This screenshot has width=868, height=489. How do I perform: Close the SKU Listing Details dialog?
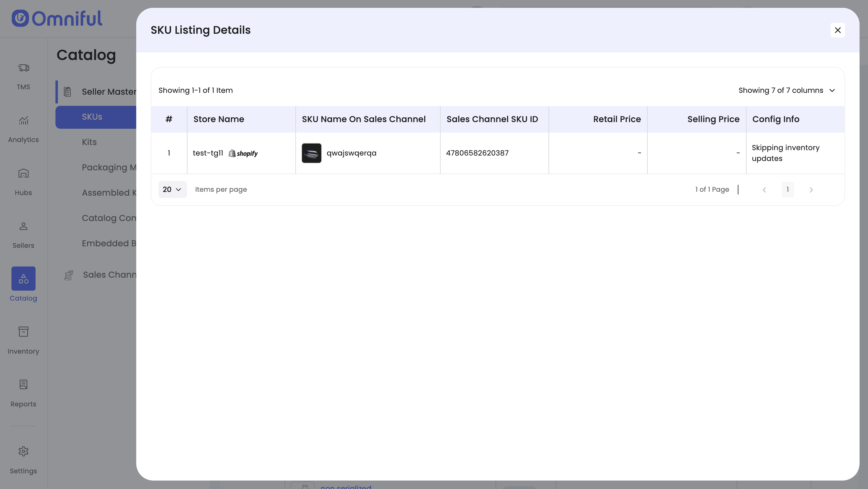(x=837, y=30)
